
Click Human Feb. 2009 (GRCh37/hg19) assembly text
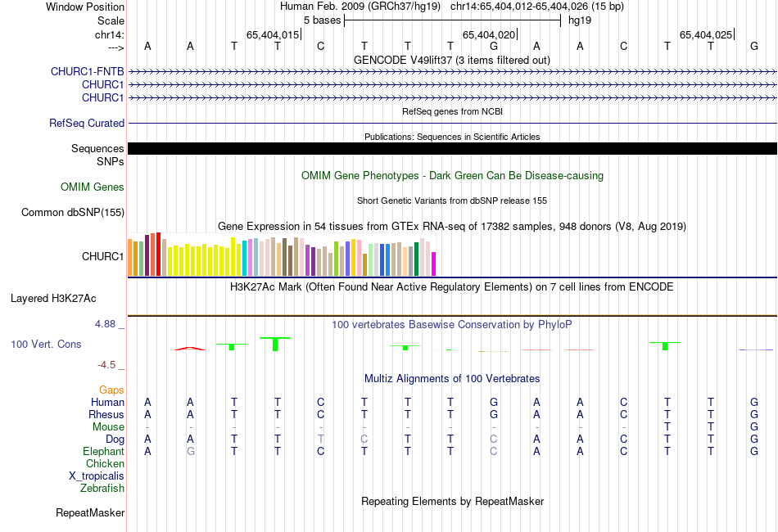coord(360,7)
